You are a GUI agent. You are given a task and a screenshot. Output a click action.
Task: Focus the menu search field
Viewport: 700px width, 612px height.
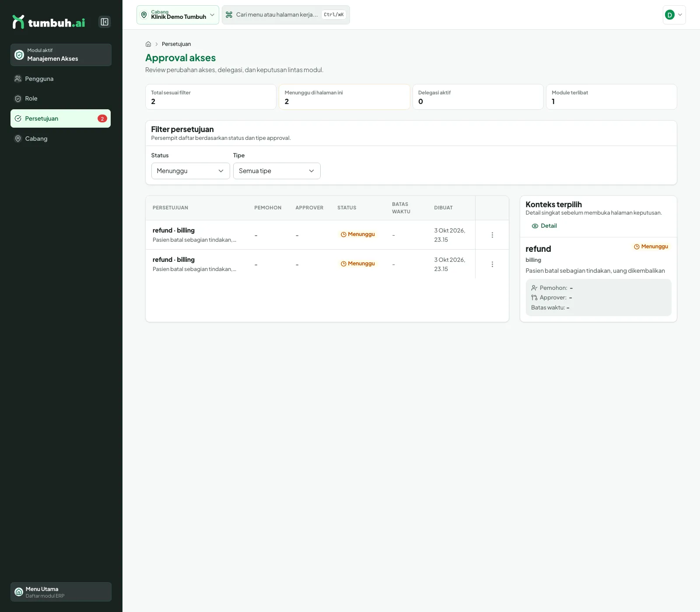[286, 15]
